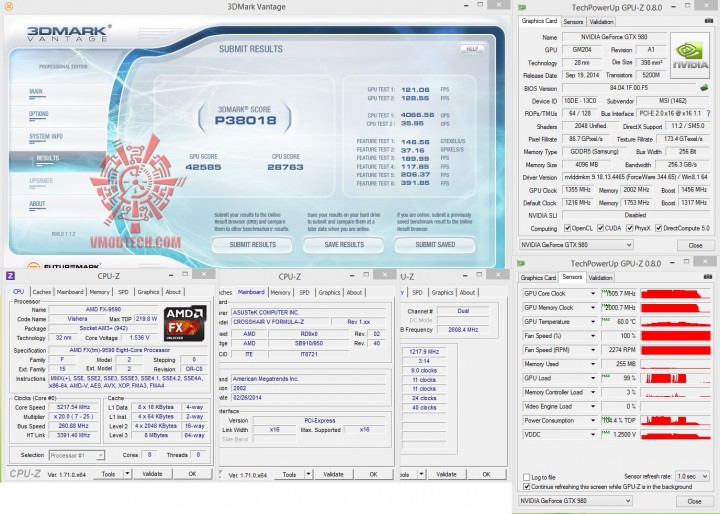Click the question mark beside Bus Interface

pos(709,113)
